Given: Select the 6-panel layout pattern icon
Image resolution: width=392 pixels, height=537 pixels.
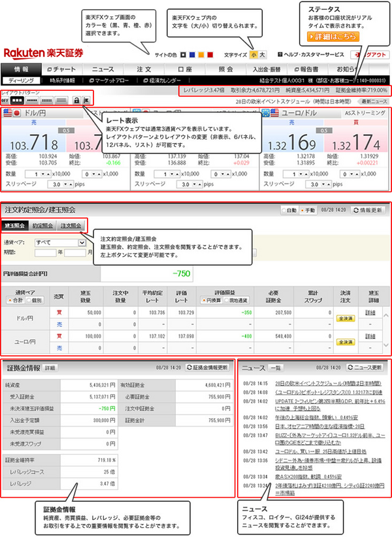Looking at the screenshot, I should [x=32, y=101].
